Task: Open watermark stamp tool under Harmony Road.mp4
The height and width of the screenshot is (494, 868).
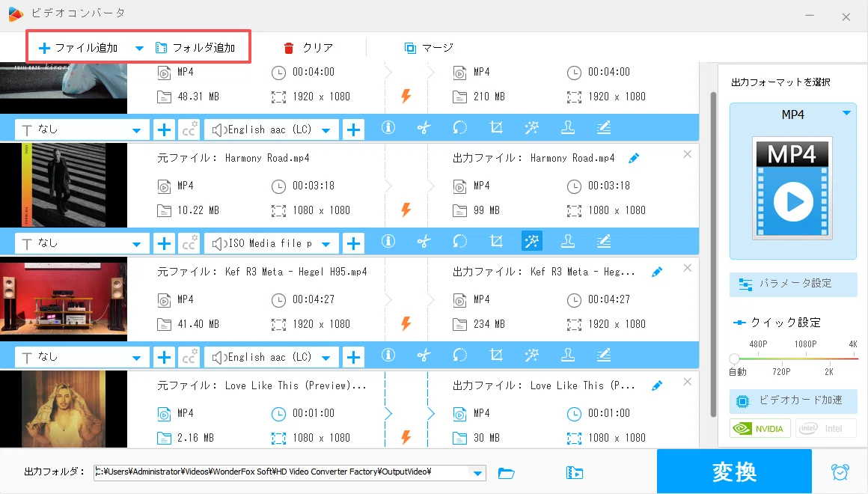Action: (568, 242)
